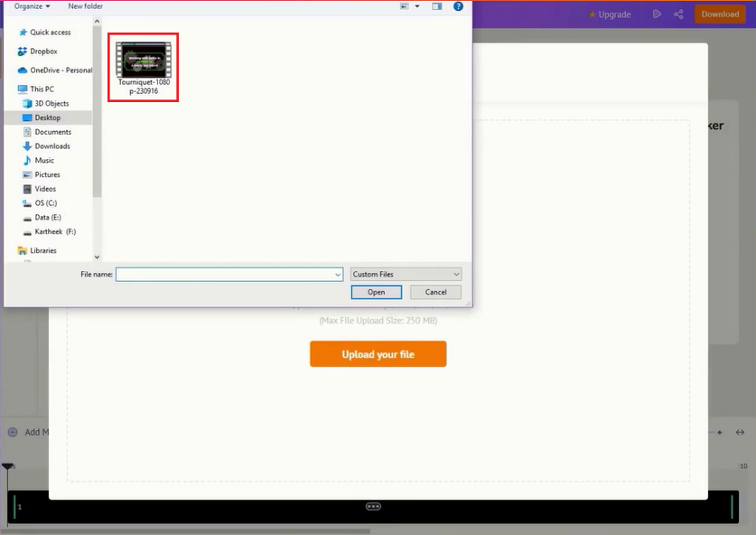
Task: Select Tourniquet-1080p-230916 video file
Action: tap(144, 68)
